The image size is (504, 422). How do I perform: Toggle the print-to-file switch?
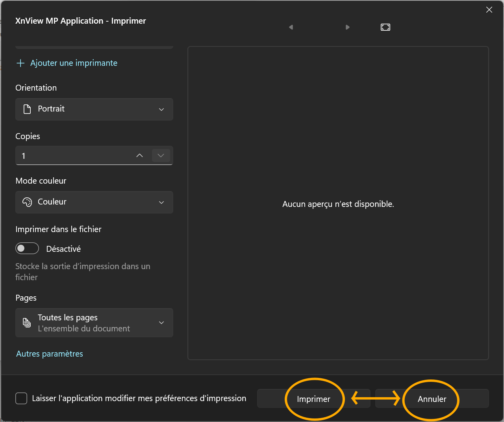point(27,249)
